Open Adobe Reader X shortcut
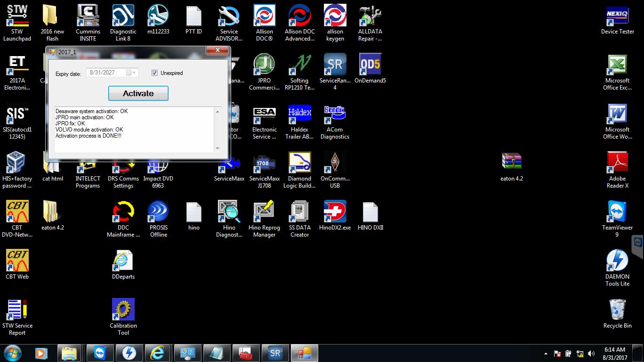The height and width of the screenshot is (362, 644). (617, 170)
